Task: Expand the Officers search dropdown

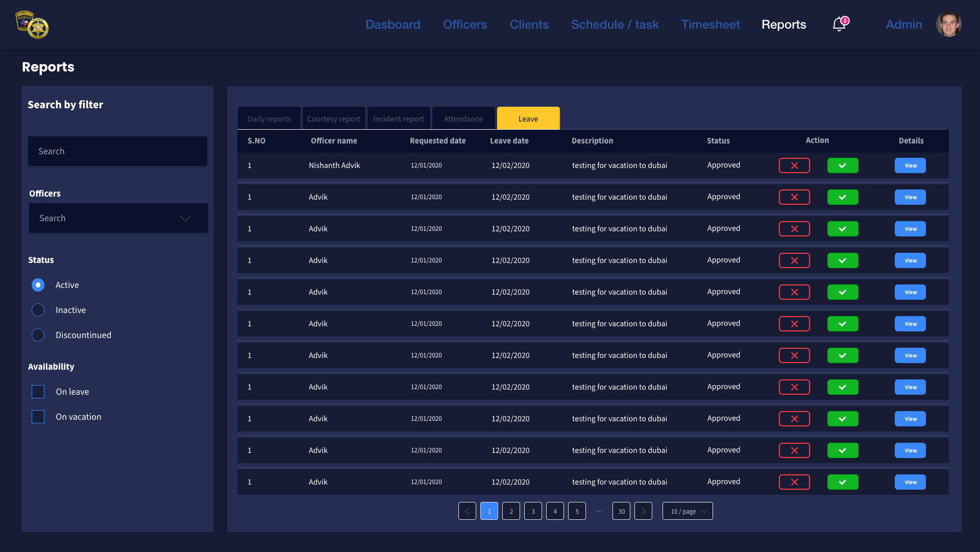Action: tap(118, 218)
